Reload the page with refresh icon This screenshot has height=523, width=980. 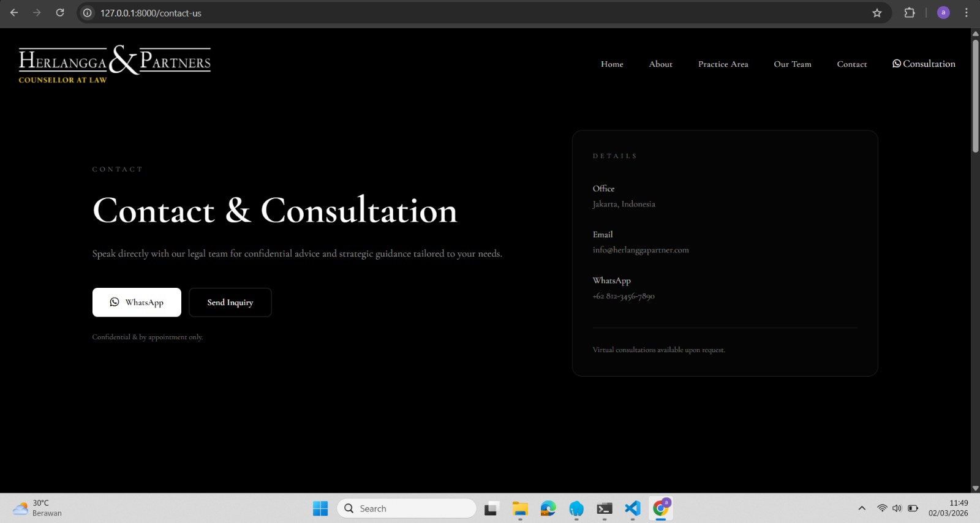60,13
